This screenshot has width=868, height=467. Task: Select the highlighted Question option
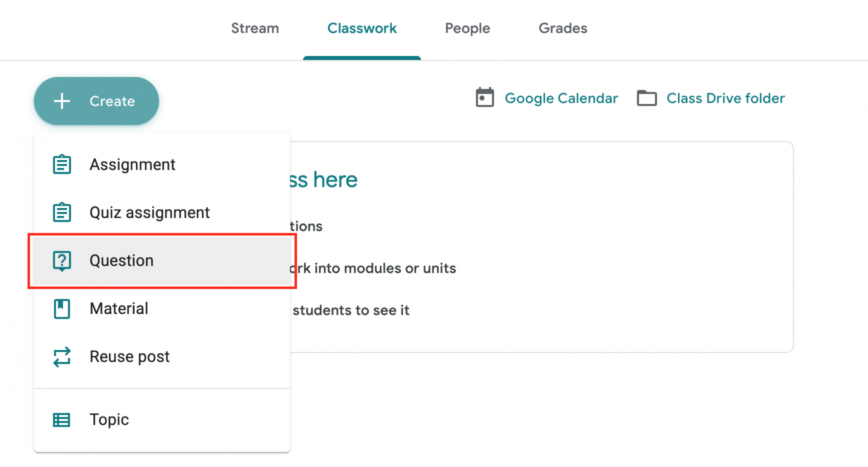[x=121, y=261]
